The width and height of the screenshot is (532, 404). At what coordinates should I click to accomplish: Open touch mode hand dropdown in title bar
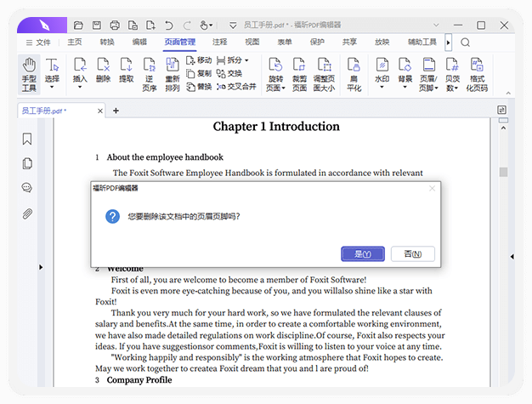(x=206, y=26)
